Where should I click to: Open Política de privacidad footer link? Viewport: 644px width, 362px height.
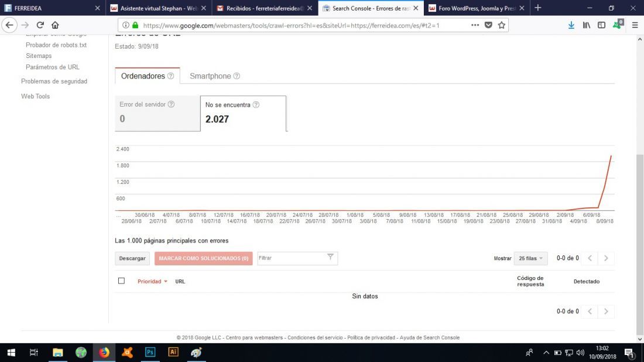coord(371,337)
